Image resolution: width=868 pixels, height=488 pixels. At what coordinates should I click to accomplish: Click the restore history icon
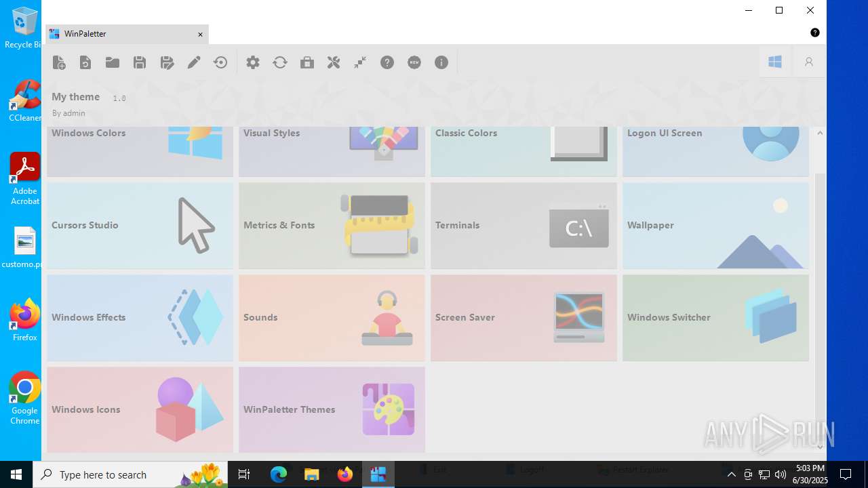(x=220, y=62)
